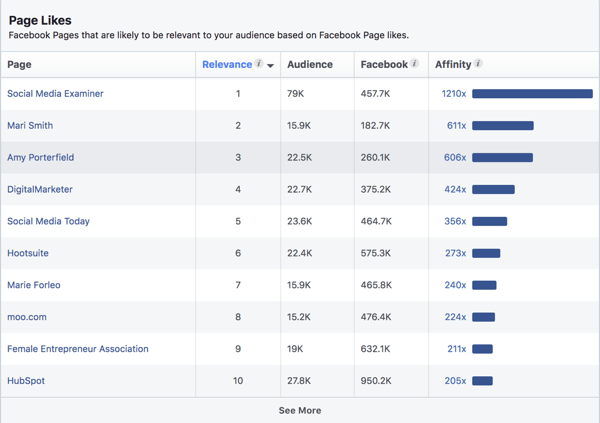Click the 79K audience cell
Screen dimensions: 600x423
click(x=295, y=94)
